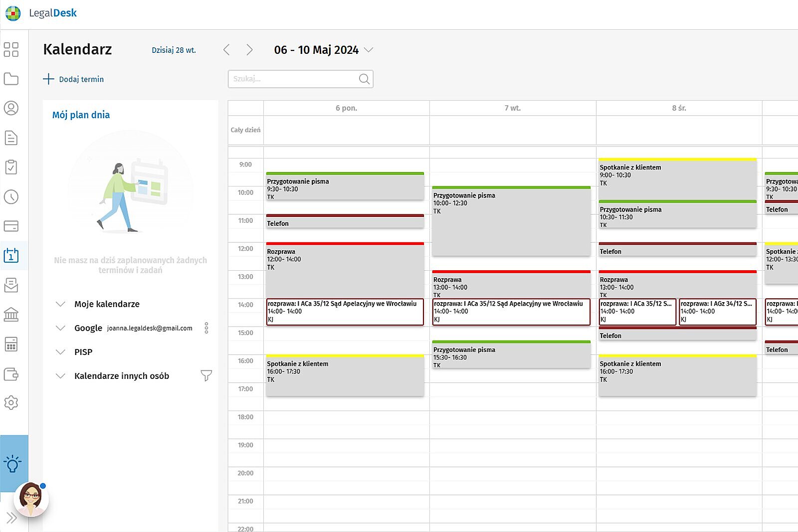Open the wallet icon in sidebar
The height and width of the screenshot is (532, 798).
11,374
